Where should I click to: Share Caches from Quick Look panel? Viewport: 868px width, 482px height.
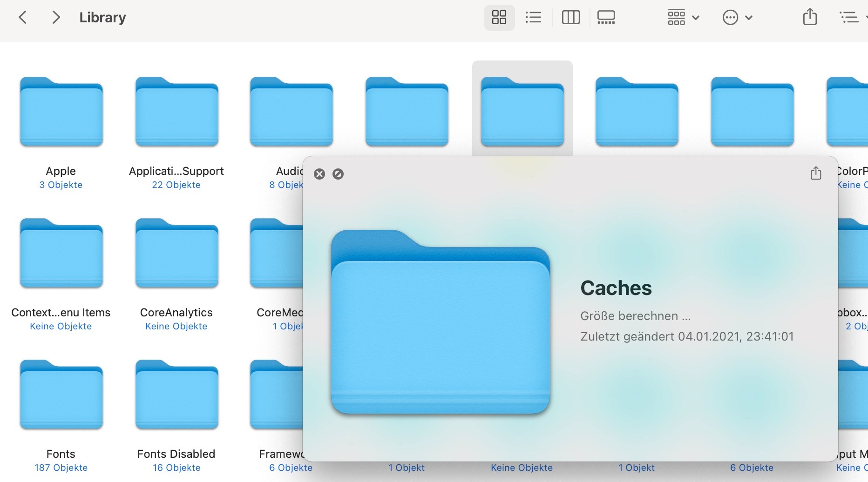pos(815,173)
